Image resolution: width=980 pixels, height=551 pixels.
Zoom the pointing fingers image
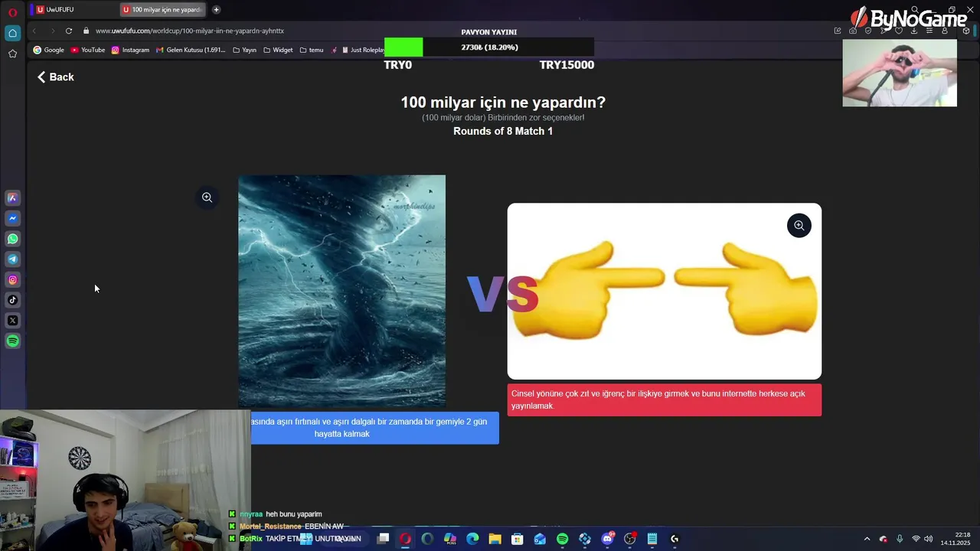tap(799, 225)
